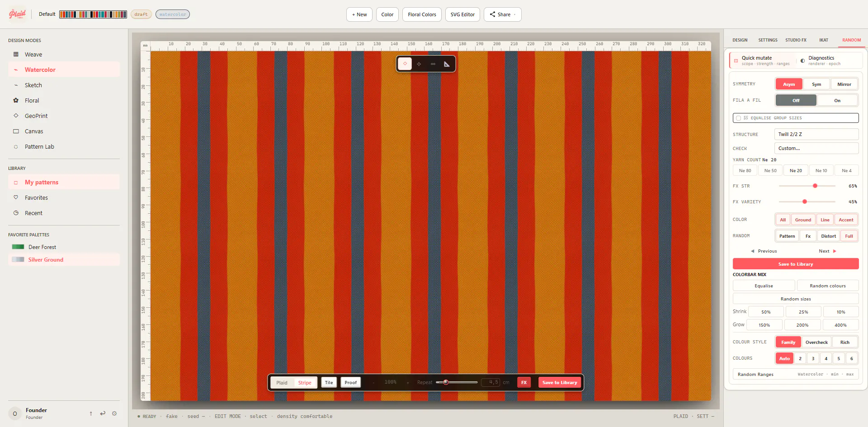This screenshot has width=868, height=427.
Task: Select Family colour style
Action: tap(788, 342)
